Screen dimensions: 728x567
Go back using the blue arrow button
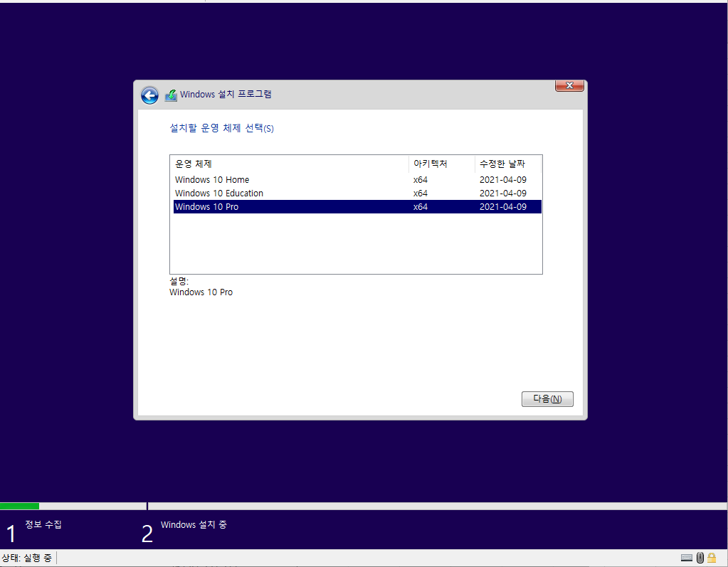(x=149, y=95)
